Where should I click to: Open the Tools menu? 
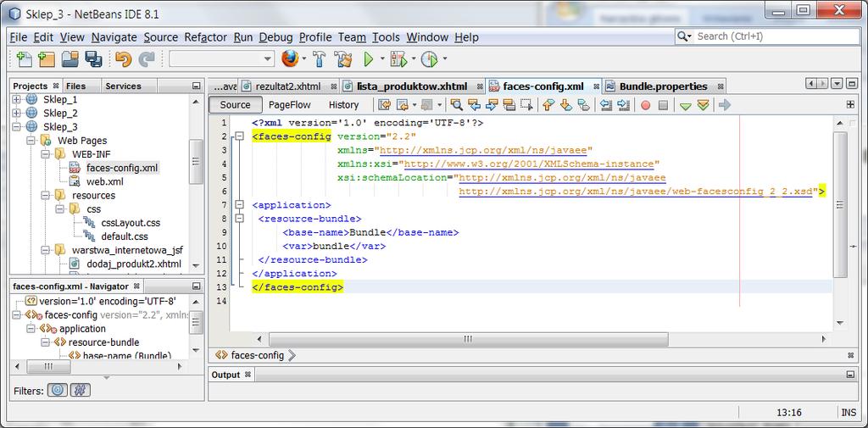pos(386,37)
